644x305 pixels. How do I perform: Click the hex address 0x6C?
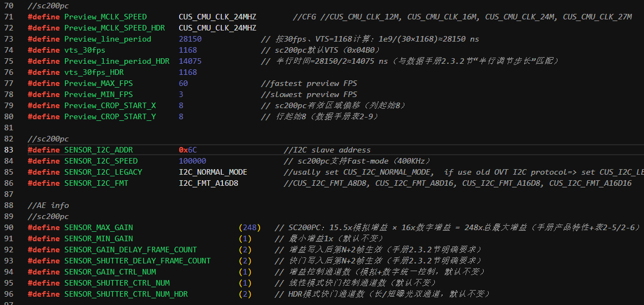point(187,150)
